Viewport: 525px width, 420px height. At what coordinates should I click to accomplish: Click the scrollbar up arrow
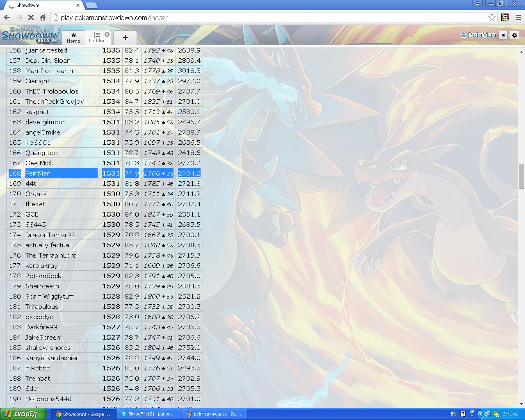coord(522,52)
